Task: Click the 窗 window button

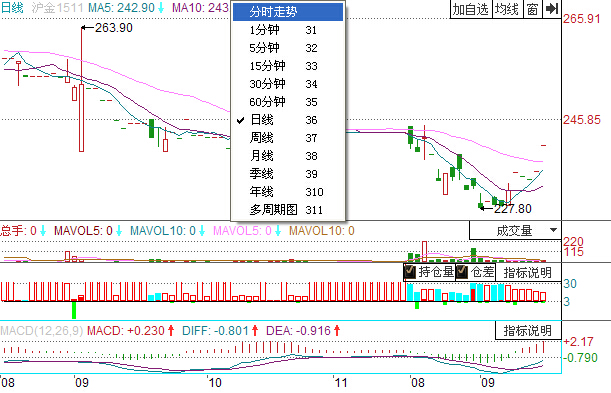Action: click(532, 9)
